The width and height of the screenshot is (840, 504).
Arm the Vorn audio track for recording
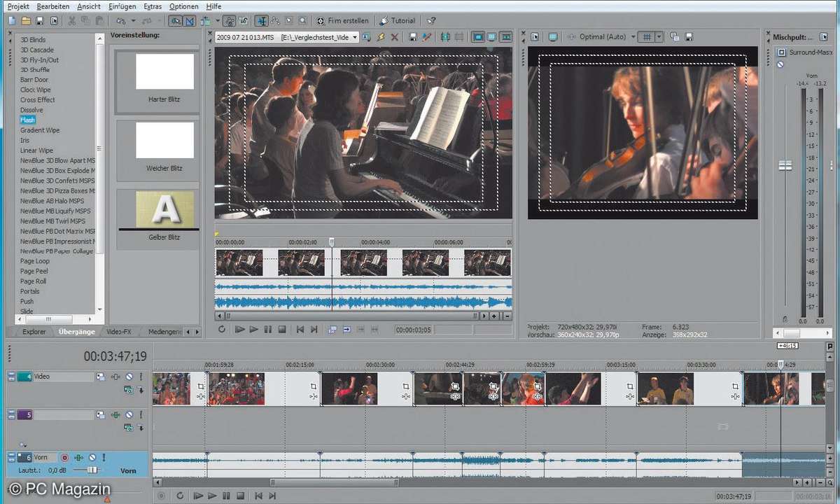pyautogui.click(x=64, y=458)
